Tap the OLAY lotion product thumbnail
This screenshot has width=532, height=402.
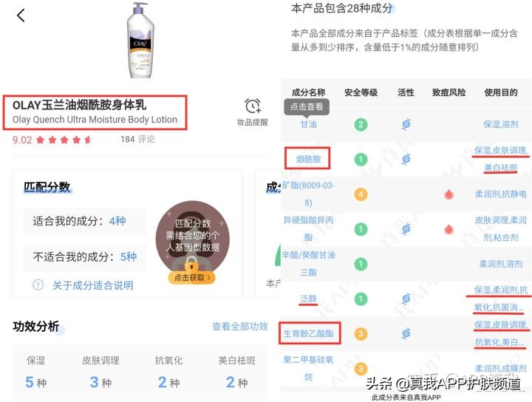140,40
